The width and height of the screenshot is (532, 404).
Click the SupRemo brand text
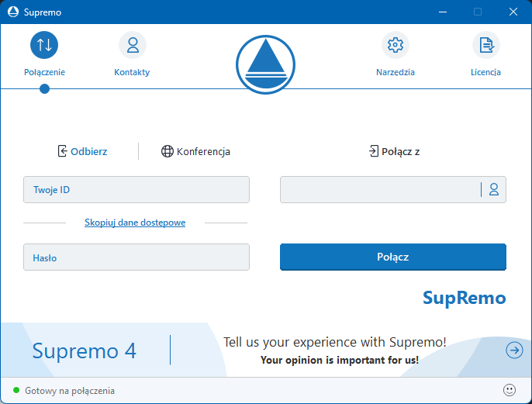coord(464,298)
